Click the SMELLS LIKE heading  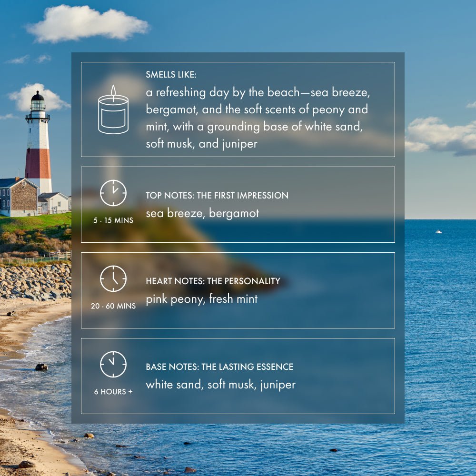point(171,75)
